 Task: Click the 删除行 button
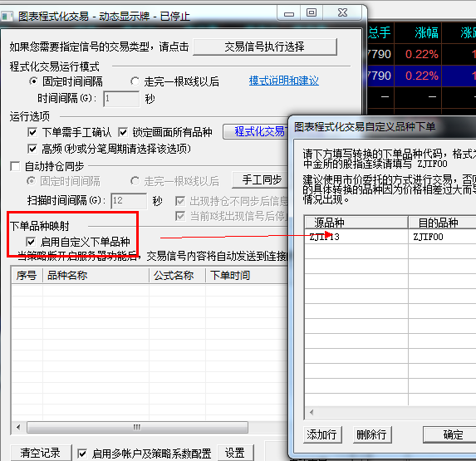[x=372, y=434]
